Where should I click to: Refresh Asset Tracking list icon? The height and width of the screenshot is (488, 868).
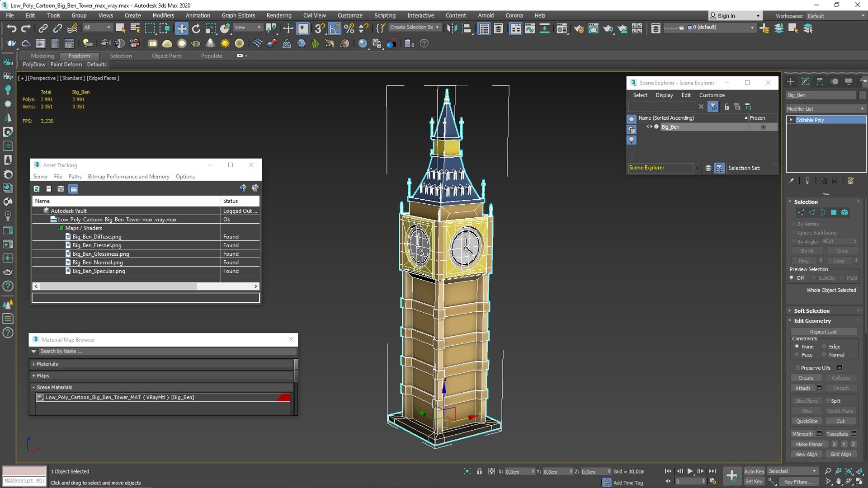37,189
